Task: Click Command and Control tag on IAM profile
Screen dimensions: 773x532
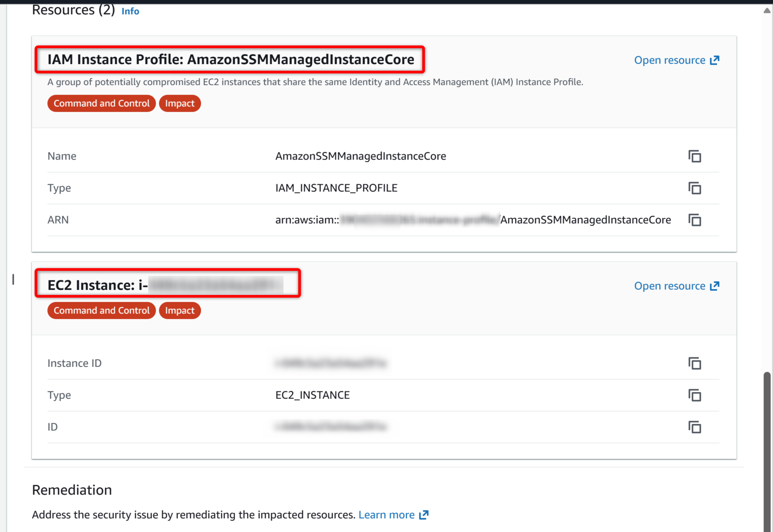Action: [101, 103]
